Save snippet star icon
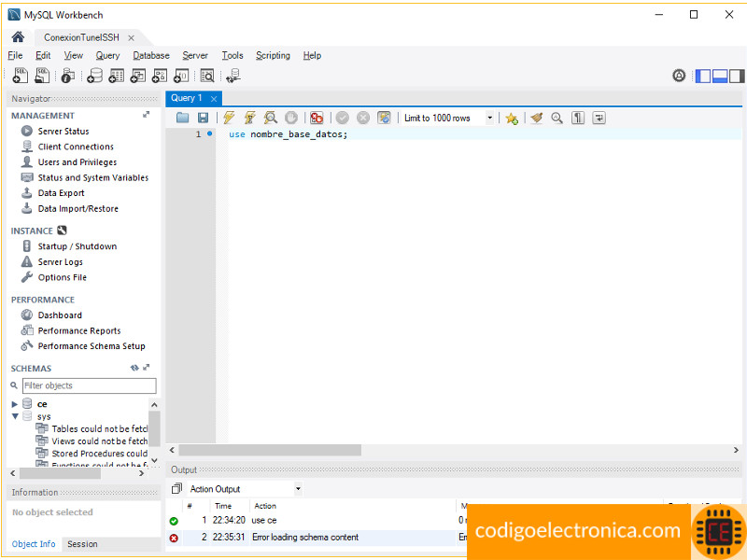This screenshot has height=560, width=747. 512,119
